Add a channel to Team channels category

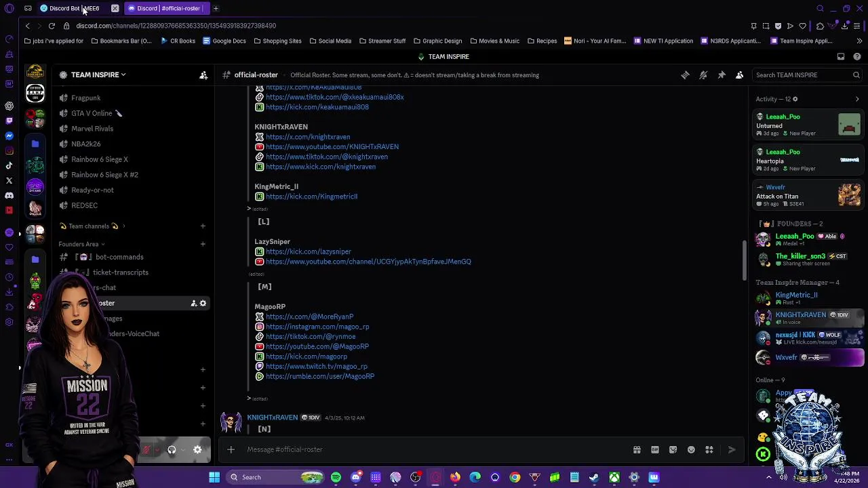[x=203, y=226]
